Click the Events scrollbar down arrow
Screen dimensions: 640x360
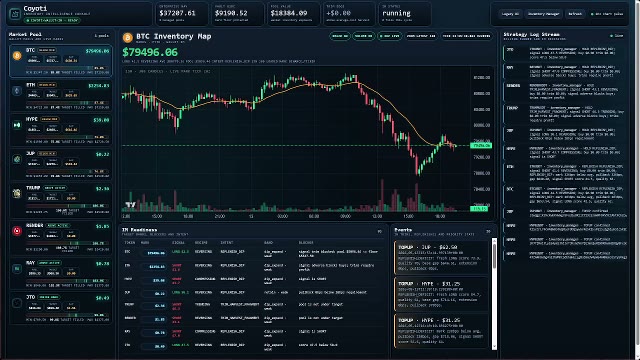click(494, 347)
